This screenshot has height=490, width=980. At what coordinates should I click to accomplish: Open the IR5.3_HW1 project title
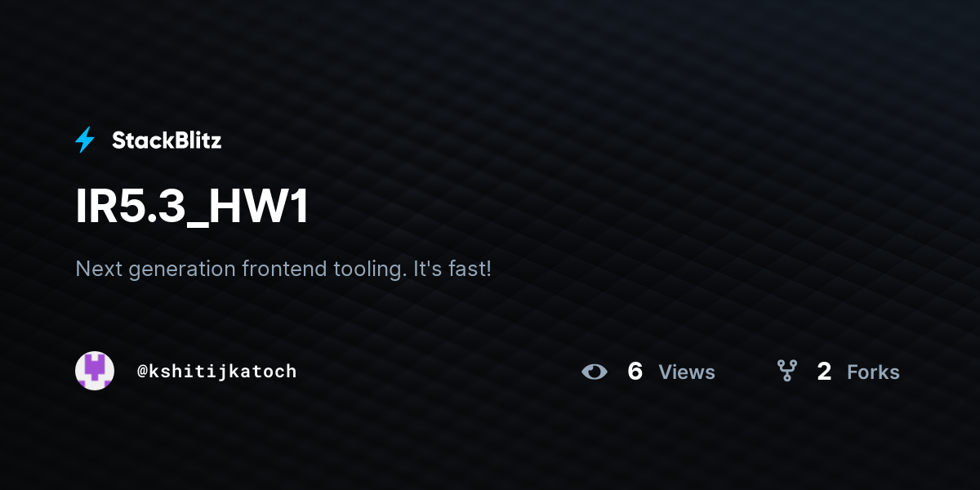click(x=193, y=207)
